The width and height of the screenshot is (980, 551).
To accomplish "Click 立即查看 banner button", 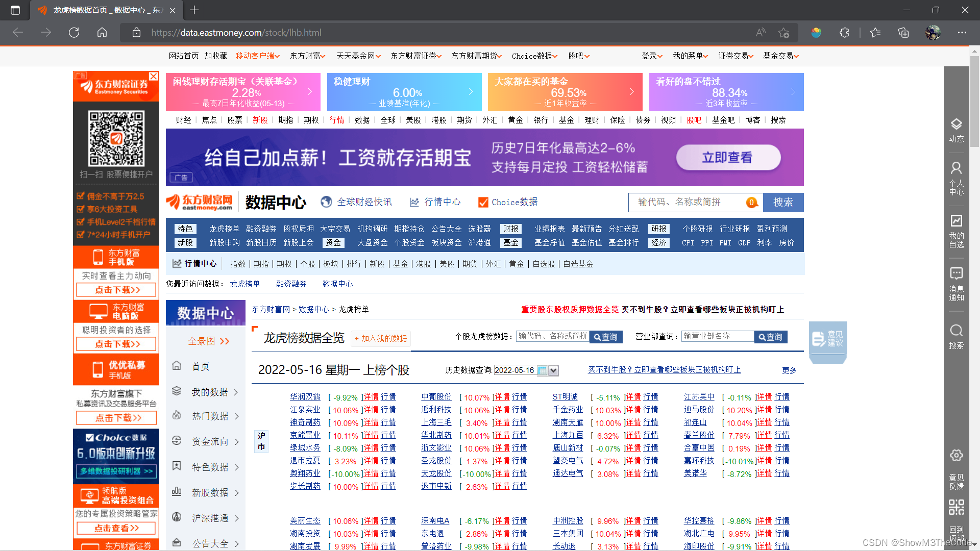I will coord(728,158).
